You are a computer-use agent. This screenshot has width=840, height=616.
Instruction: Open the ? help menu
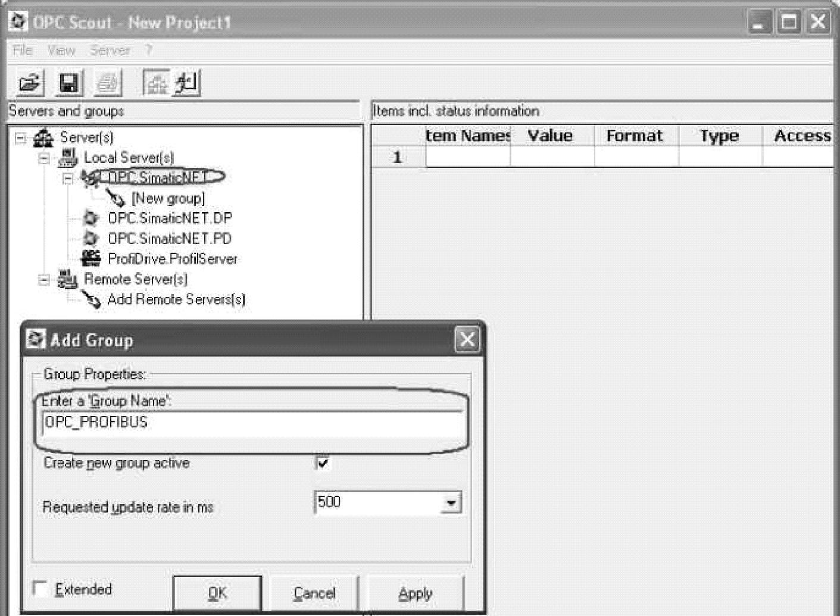[x=149, y=51]
